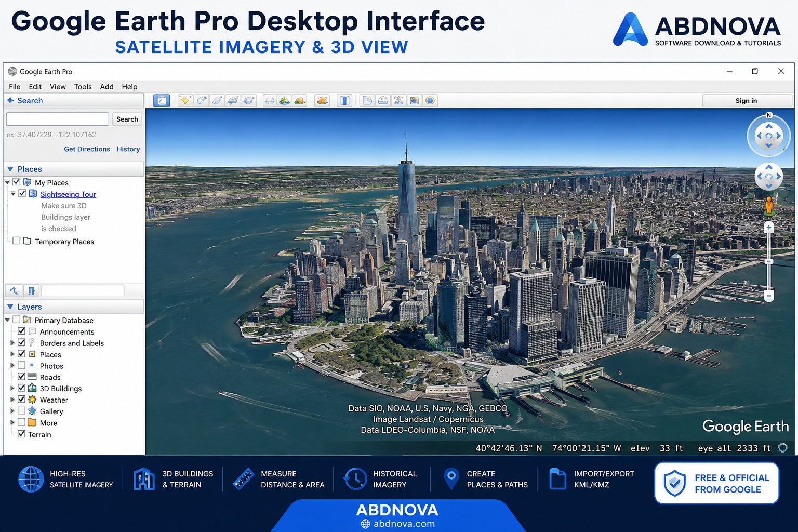The width and height of the screenshot is (798, 532).
Task: Open the File menu
Action: (15, 87)
